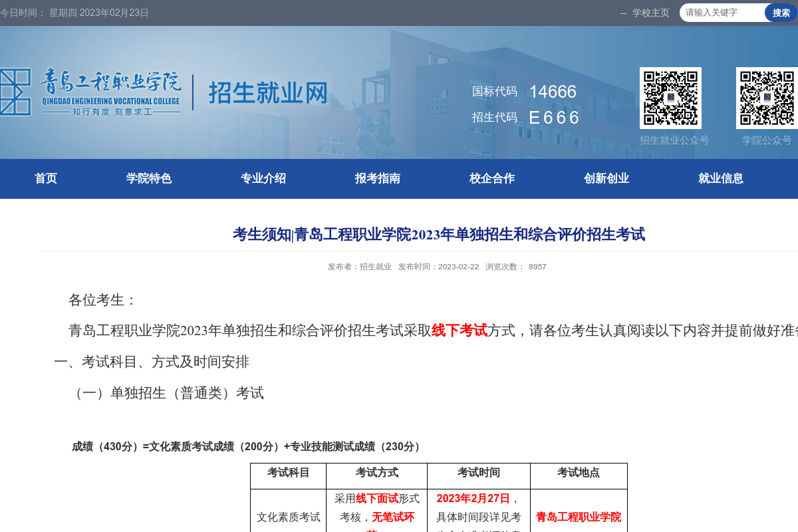Click the 招生就业网 site title
The width and height of the screenshot is (798, 532).
(269, 92)
